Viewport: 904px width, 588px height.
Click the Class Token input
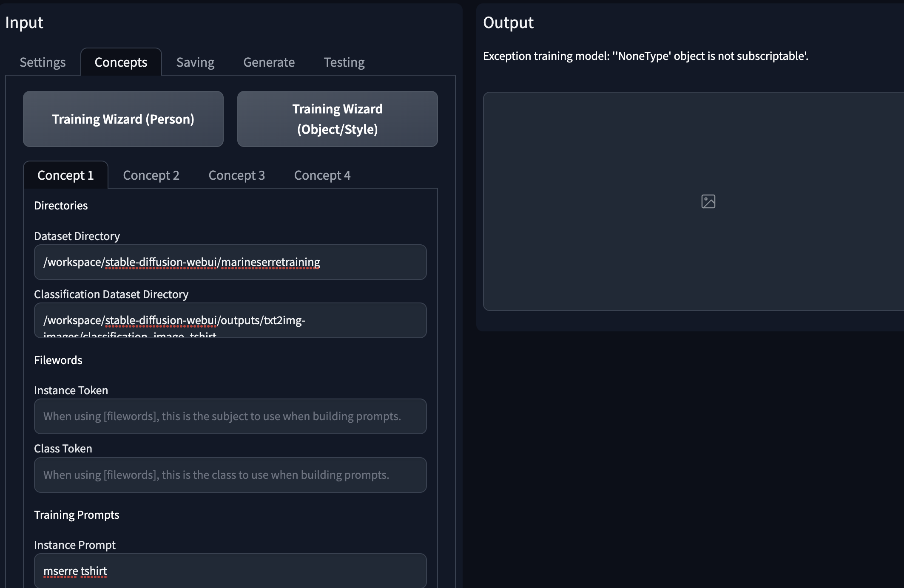[230, 475]
